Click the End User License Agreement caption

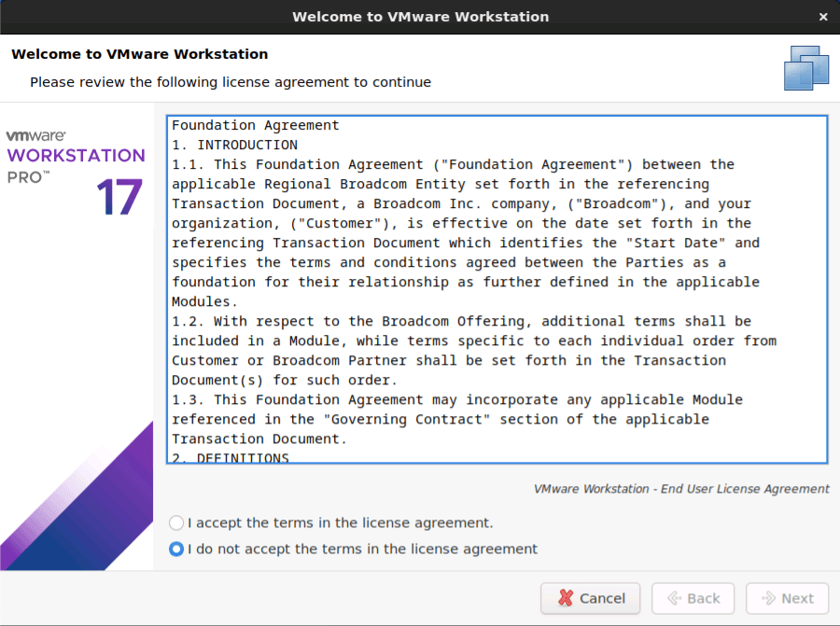click(x=680, y=489)
